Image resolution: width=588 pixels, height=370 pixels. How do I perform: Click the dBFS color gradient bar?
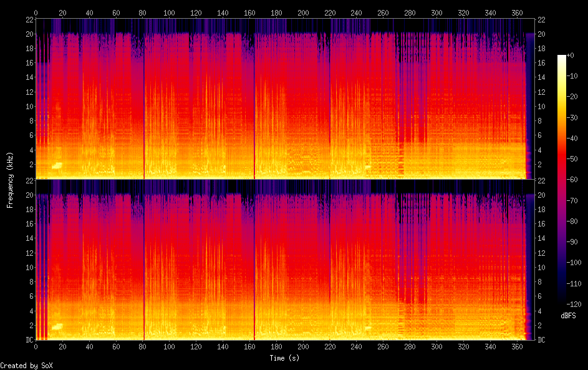click(x=561, y=179)
